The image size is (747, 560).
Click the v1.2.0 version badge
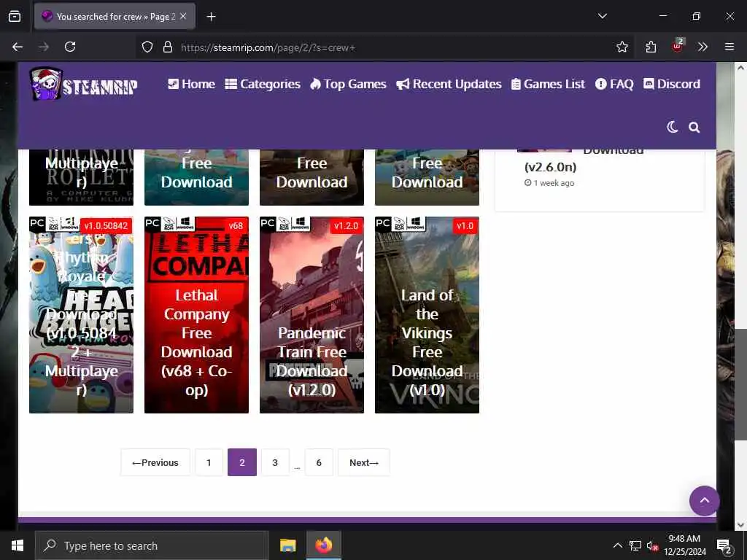tap(347, 226)
